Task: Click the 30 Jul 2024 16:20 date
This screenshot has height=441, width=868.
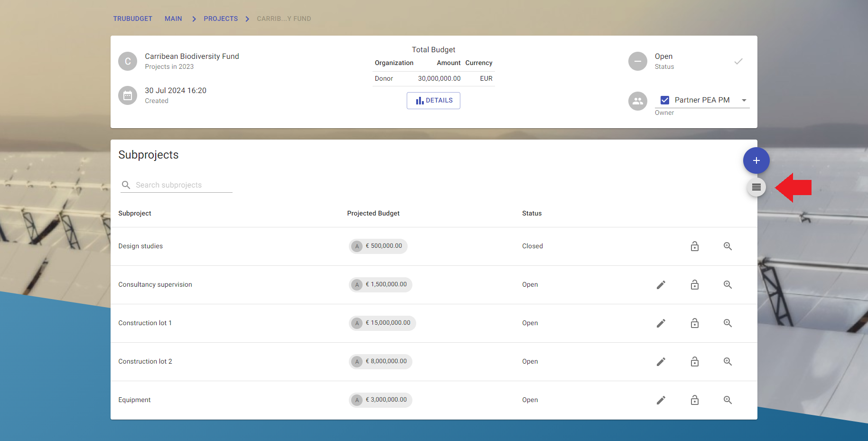Action: (x=176, y=90)
